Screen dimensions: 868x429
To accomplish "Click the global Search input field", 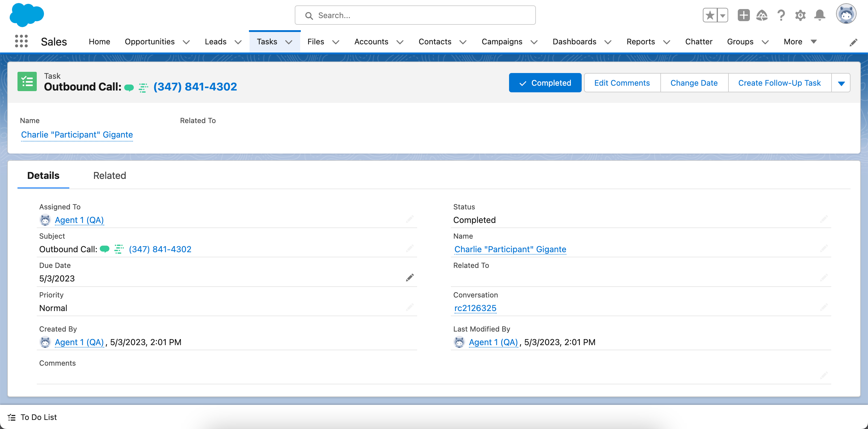I will click(415, 15).
